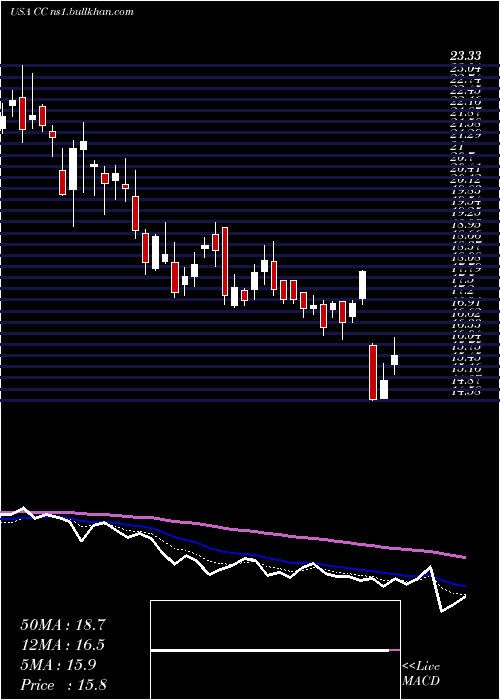Viewport: 500px width, 700px height.
Task: Click the <<Live MACD label
Action: pyautogui.click(x=421, y=674)
